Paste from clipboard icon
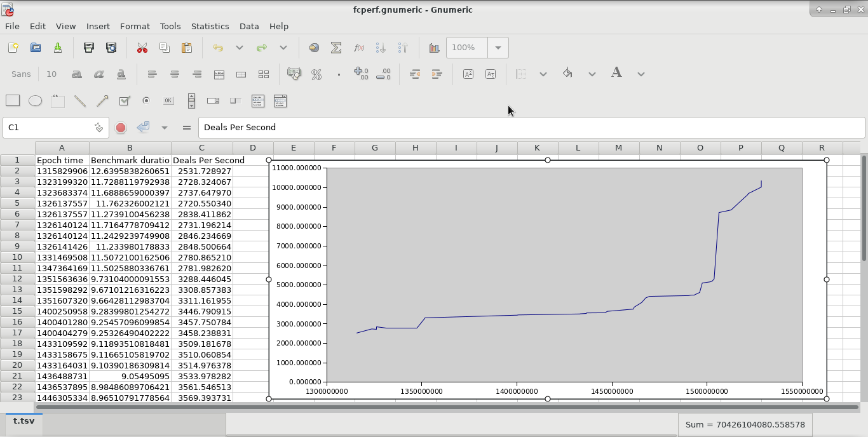 click(x=187, y=48)
